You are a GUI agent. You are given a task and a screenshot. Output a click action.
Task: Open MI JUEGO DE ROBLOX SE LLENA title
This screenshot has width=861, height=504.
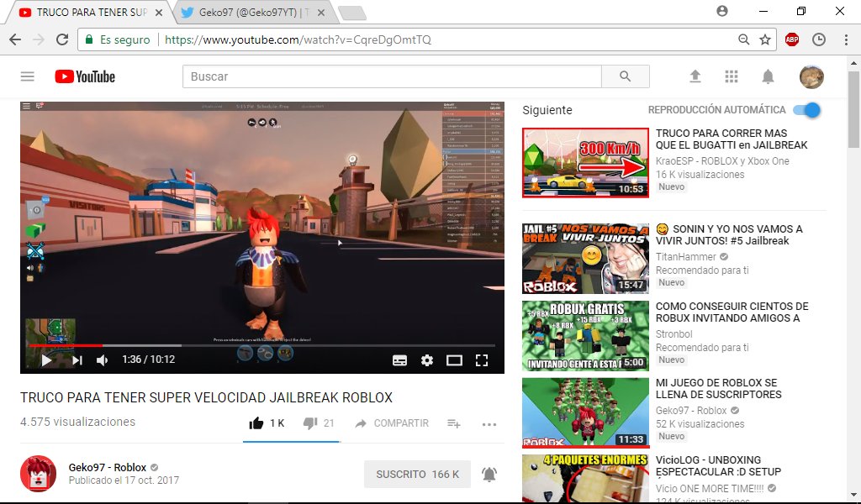pos(718,388)
